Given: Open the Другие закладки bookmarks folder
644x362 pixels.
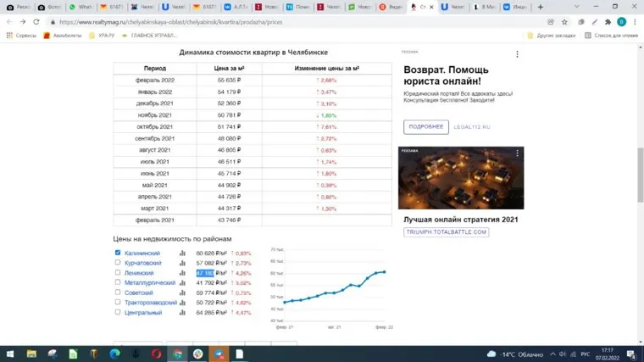Looking at the screenshot, I should coord(551,36).
